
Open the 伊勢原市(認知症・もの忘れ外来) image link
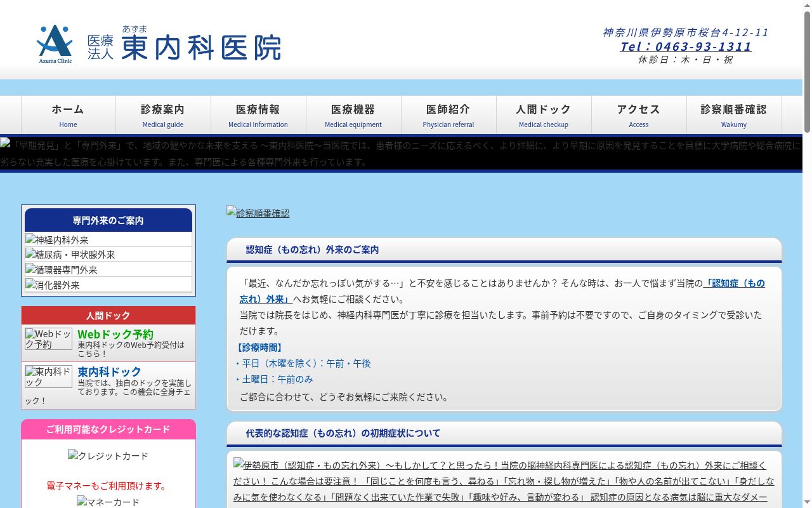click(x=504, y=481)
